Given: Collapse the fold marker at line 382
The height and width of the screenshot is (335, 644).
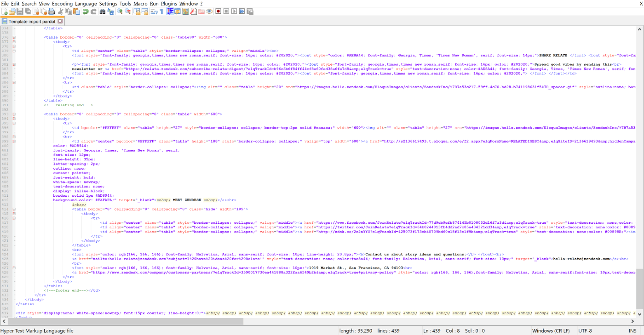Looking at the screenshot, I should tap(14, 64).
